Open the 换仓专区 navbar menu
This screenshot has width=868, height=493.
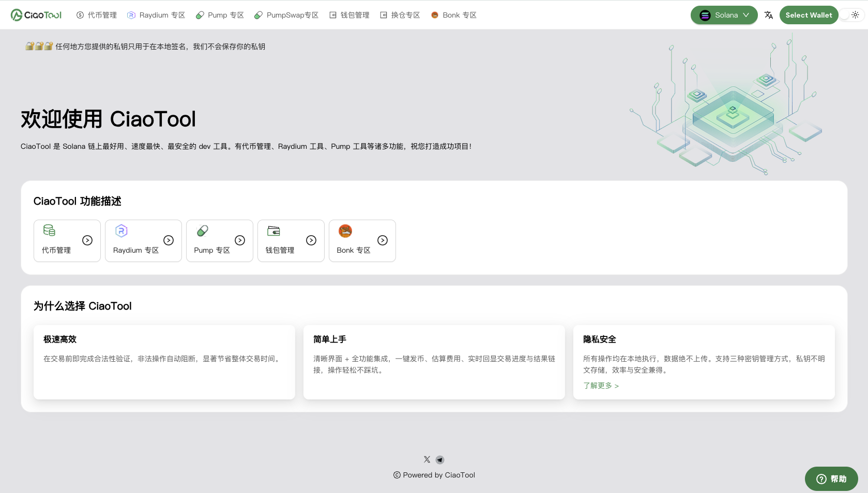click(x=400, y=15)
